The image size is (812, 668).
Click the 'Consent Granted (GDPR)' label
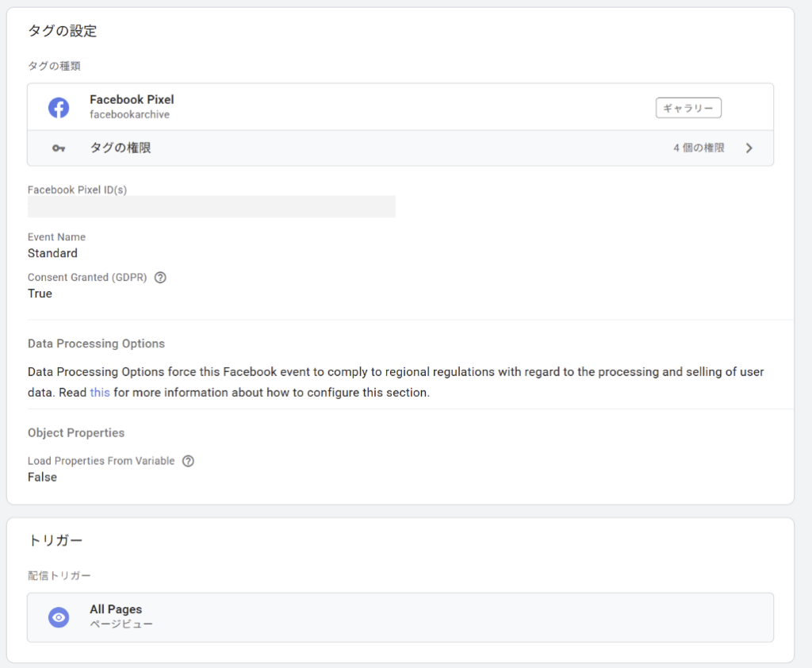(87, 278)
